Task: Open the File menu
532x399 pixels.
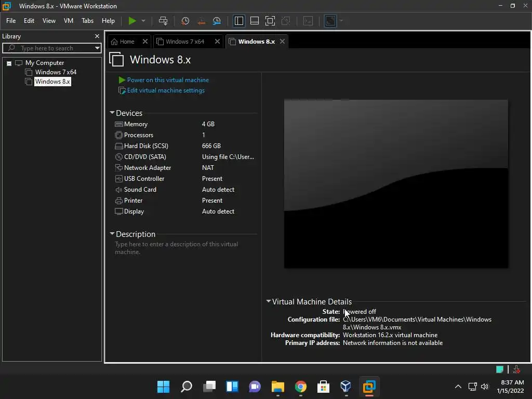Action: (11, 21)
